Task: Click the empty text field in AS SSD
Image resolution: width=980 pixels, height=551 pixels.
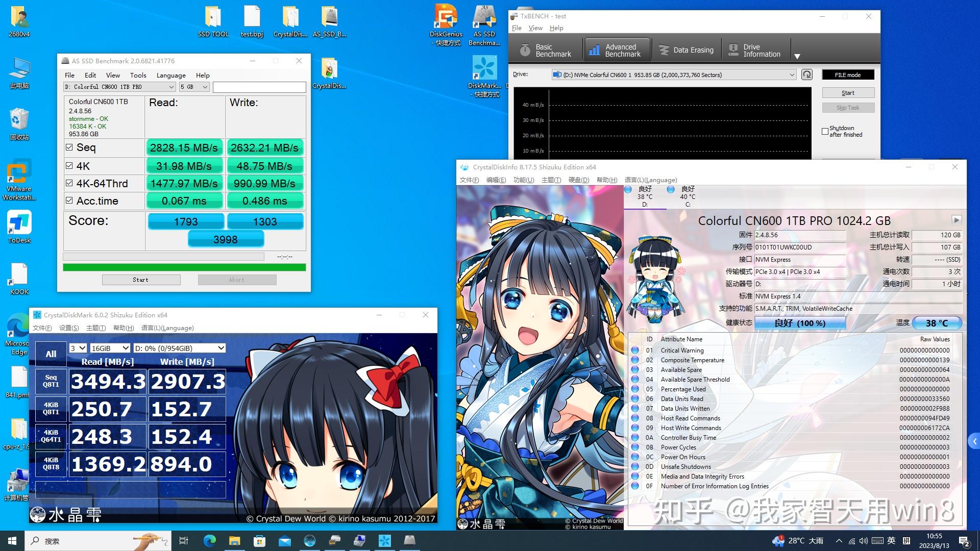Action: [259, 87]
